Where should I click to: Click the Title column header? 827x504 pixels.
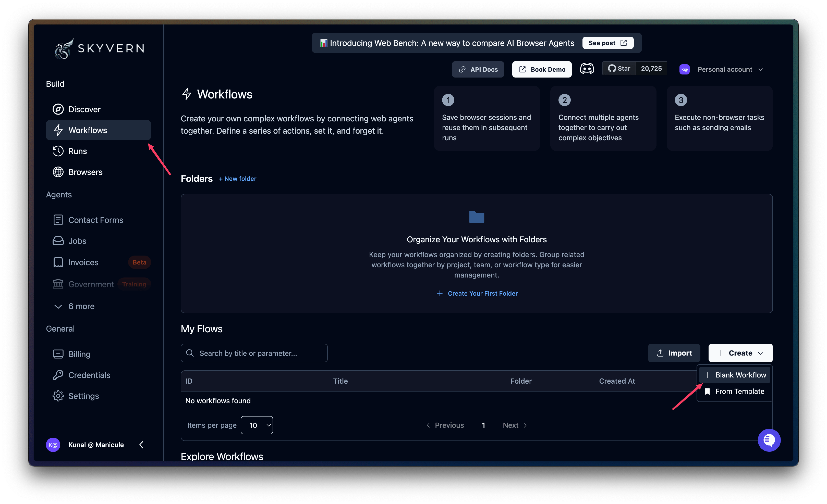(340, 381)
